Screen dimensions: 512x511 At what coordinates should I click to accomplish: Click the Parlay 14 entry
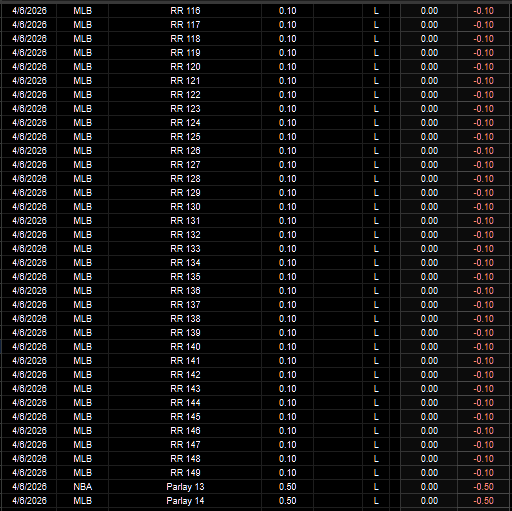coord(185,501)
